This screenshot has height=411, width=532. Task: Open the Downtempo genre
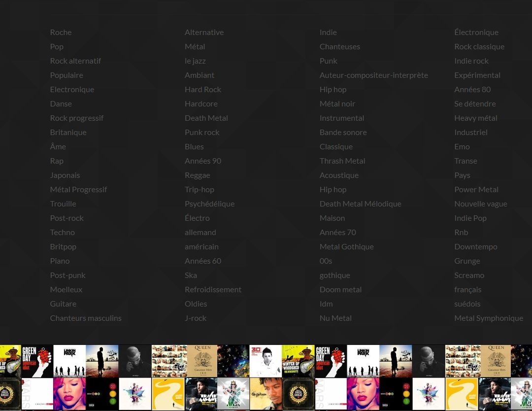point(476,246)
